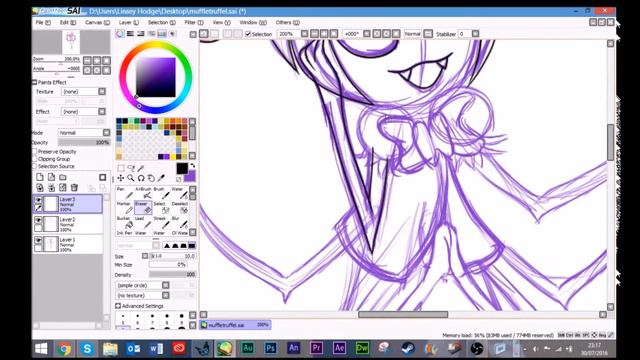Adjust the layer Opacity slider

tap(84, 142)
